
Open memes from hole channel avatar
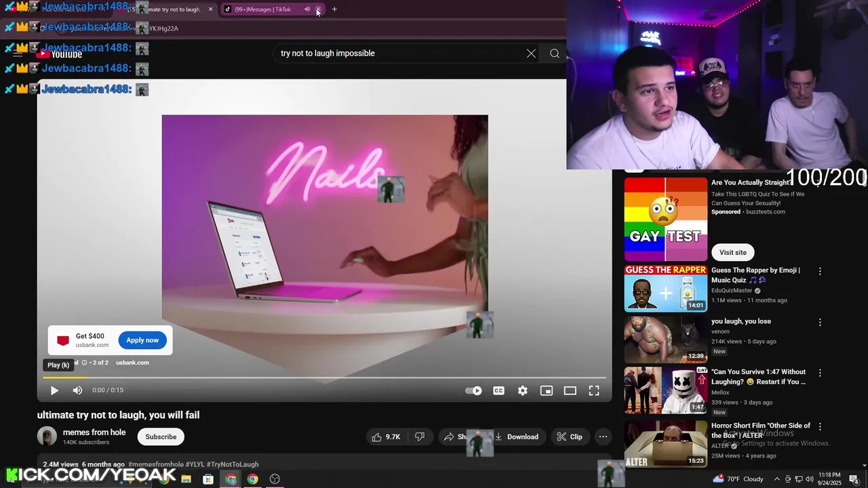coord(47,436)
